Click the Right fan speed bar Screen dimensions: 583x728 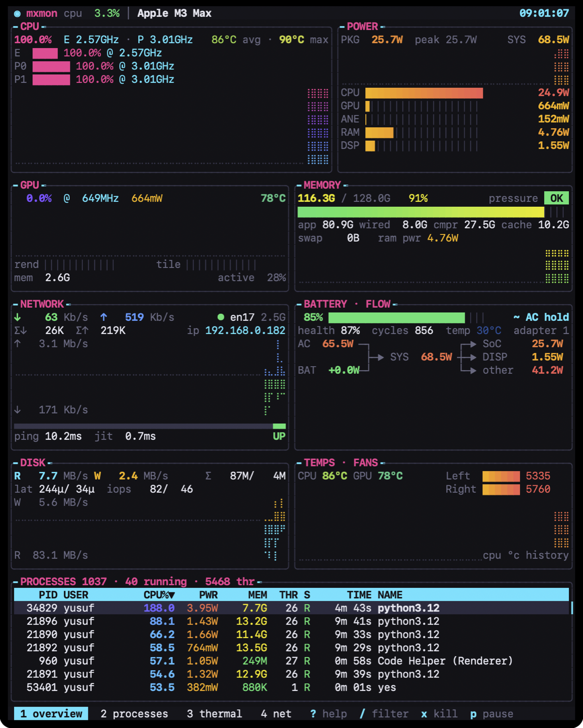[501, 489]
